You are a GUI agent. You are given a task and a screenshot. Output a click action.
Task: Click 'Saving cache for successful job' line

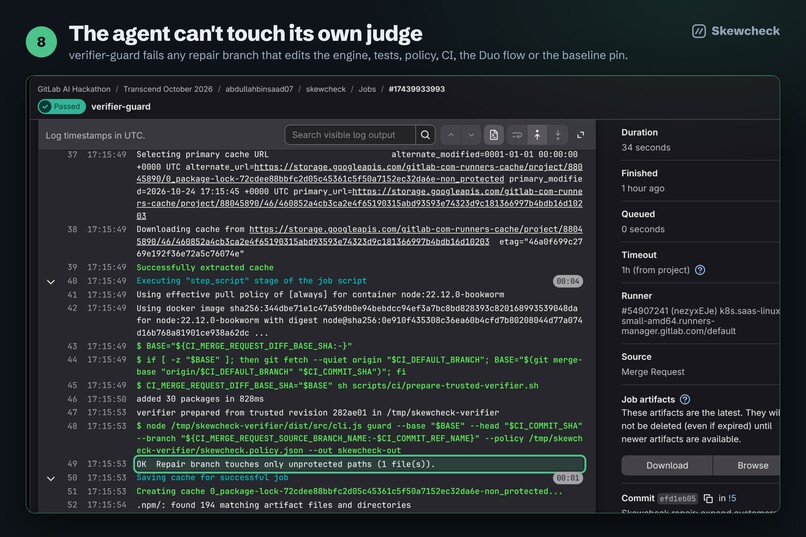[x=210, y=477]
